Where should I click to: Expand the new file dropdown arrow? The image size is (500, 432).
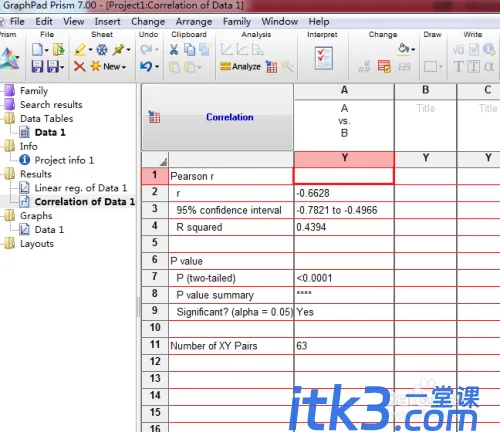pyautogui.click(x=47, y=50)
